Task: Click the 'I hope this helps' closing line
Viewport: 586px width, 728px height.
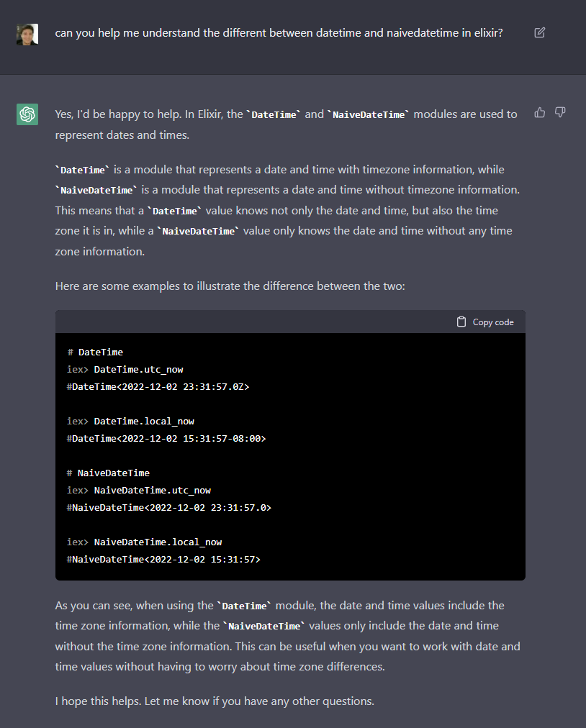Action: pos(215,701)
